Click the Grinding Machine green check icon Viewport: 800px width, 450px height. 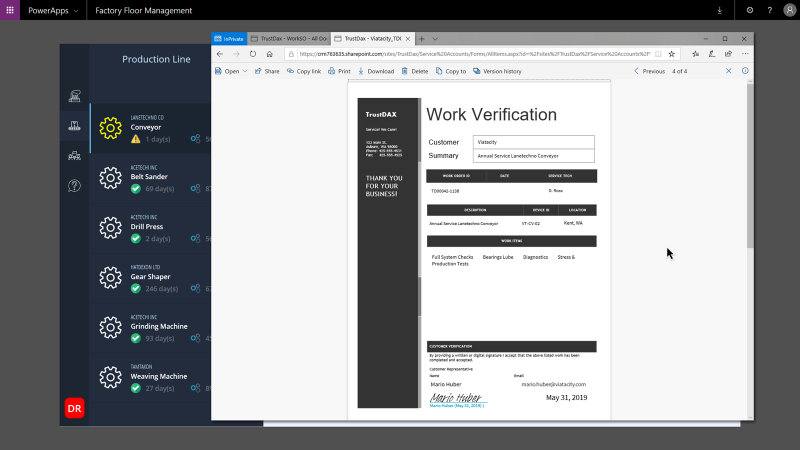coord(136,338)
